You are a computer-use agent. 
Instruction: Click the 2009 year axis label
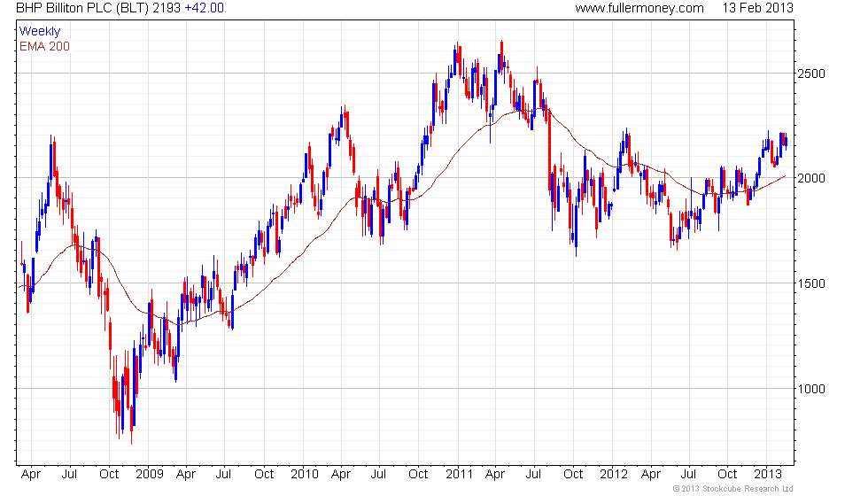tap(150, 475)
